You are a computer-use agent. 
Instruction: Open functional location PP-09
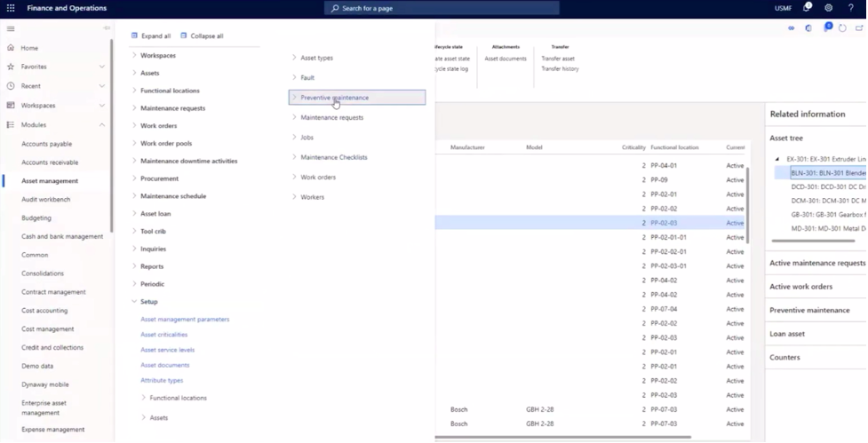pos(658,179)
